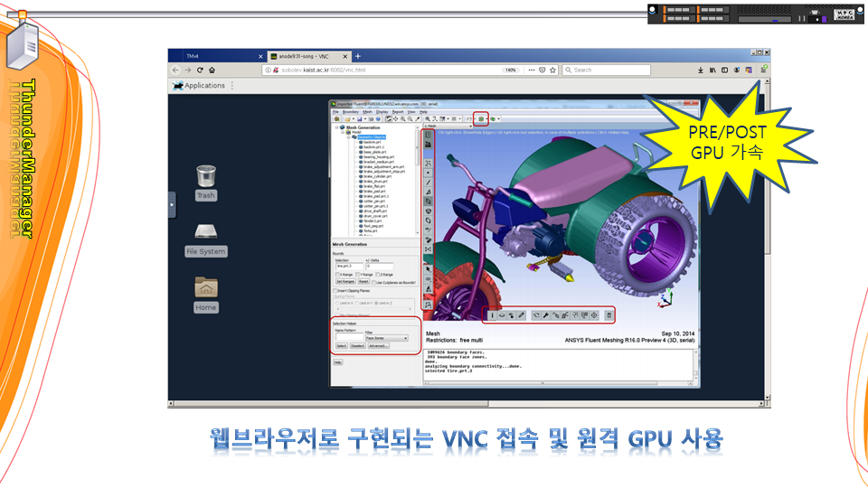Open the Applications menu in VNC desktop
Viewport: 868px width, 488px height.
[199, 85]
